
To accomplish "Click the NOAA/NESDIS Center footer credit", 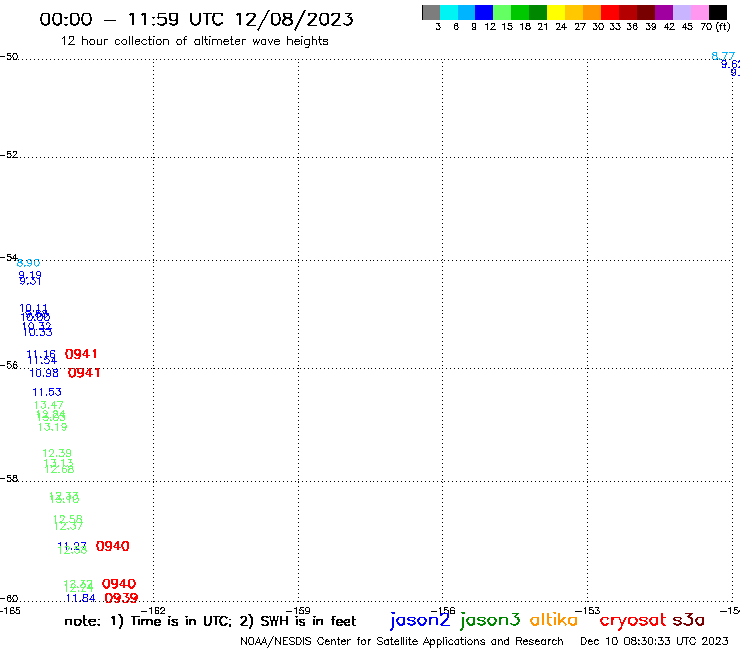I will (x=402, y=641).
